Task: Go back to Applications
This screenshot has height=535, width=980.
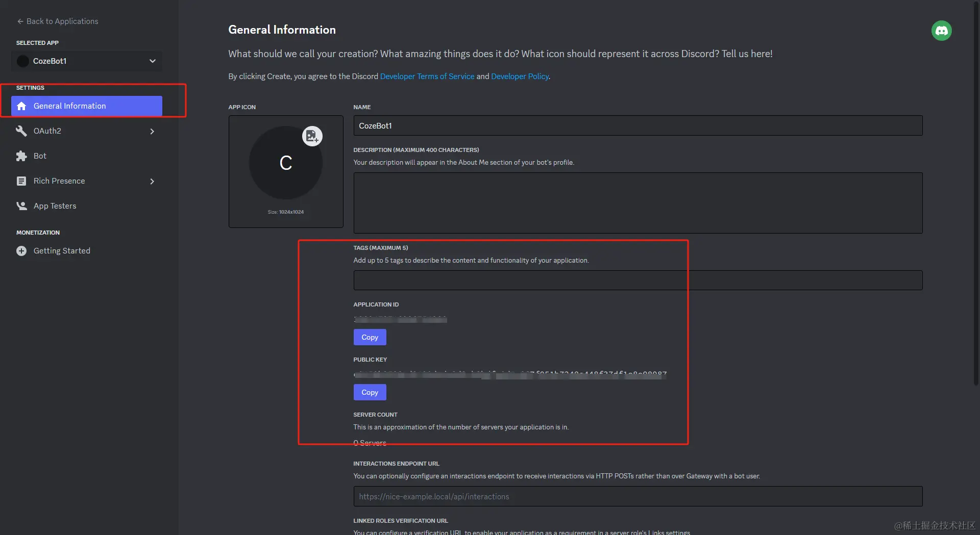Action: coord(58,21)
